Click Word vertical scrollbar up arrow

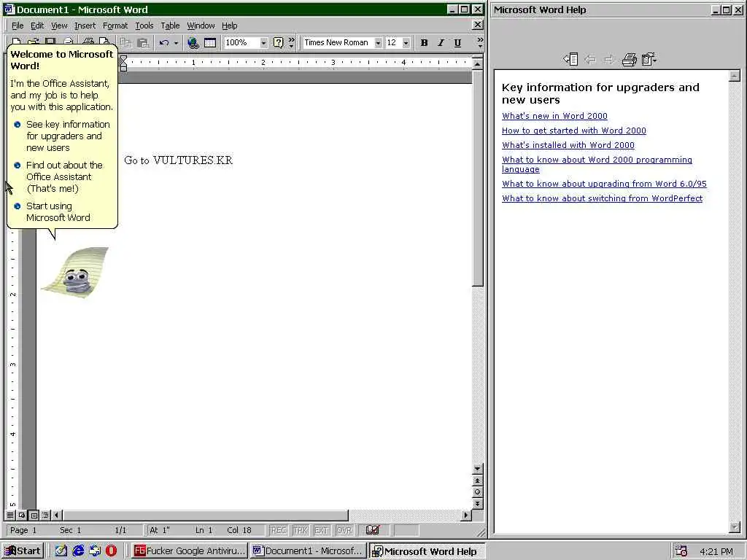(477, 63)
